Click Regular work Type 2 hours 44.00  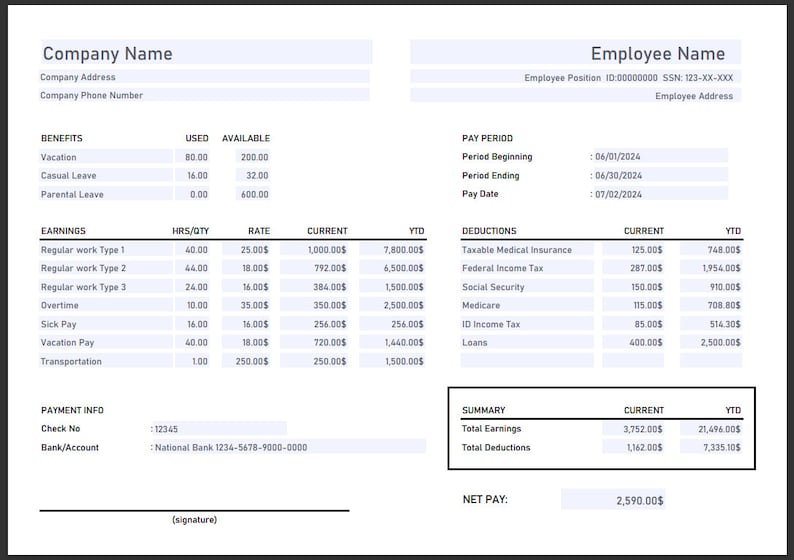tap(192, 268)
